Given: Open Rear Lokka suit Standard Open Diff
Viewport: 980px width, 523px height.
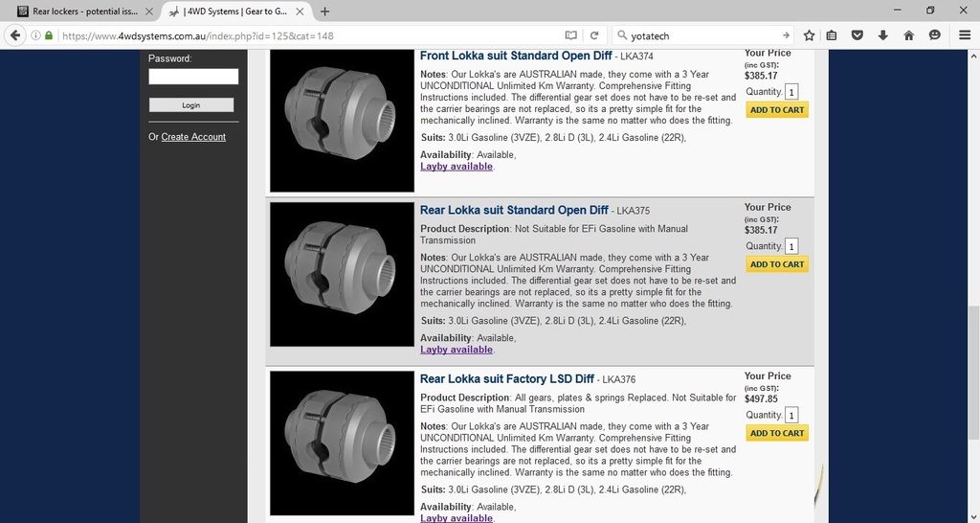Looking at the screenshot, I should 514,210.
